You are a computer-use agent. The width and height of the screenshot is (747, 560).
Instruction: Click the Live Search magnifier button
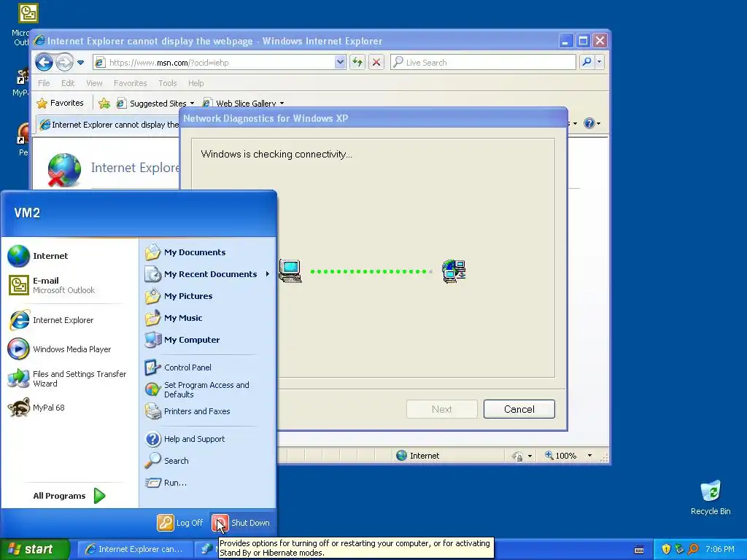click(587, 62)
